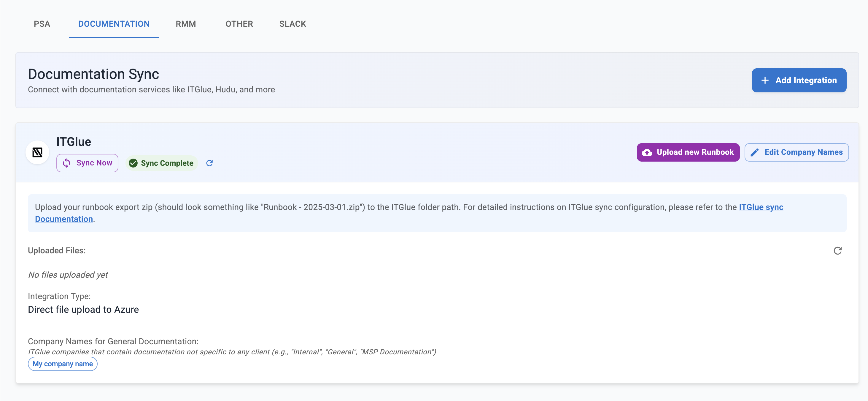Refresh the Uploaded Files list

tap(837, 251)
